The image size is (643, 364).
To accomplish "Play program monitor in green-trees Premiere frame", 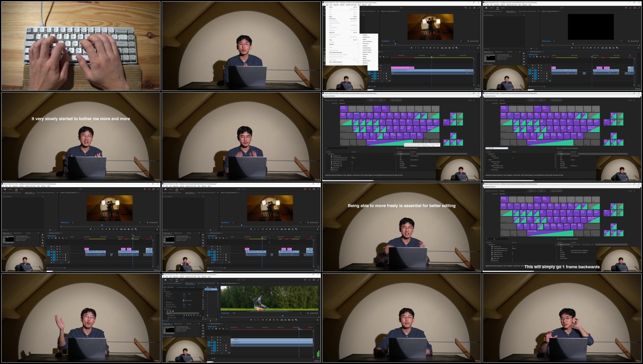I will pyautogui.click(x=270, y=320).
